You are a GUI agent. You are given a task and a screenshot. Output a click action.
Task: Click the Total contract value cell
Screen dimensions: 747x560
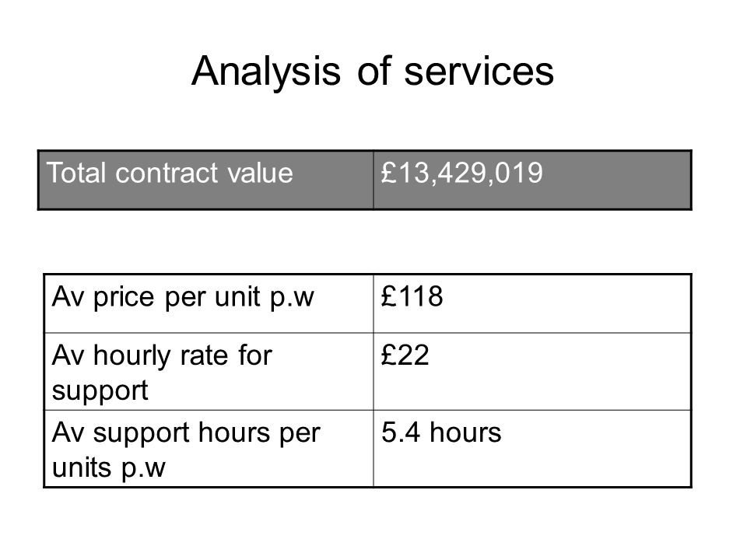pos(205,180)
